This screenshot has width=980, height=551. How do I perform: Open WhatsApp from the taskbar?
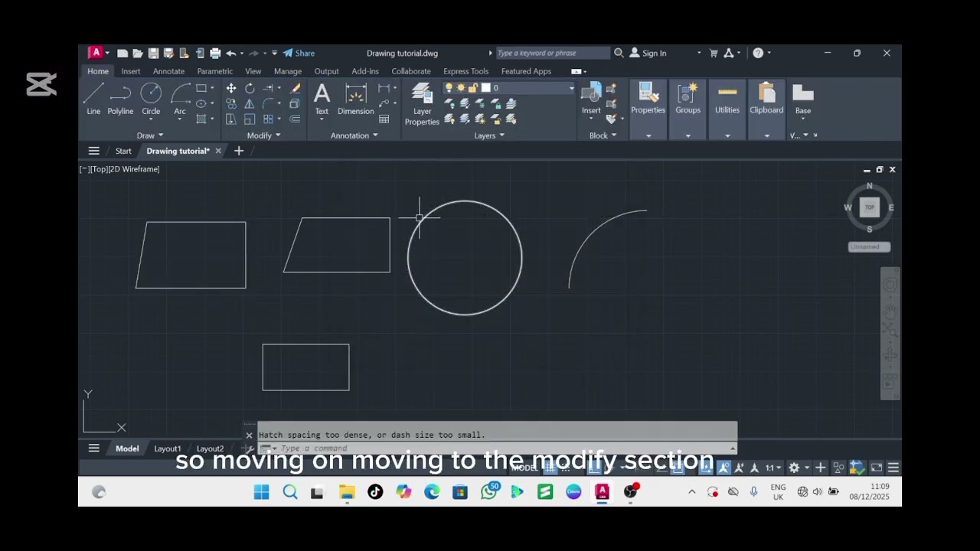pyautogui.click(x=488, y=492)
